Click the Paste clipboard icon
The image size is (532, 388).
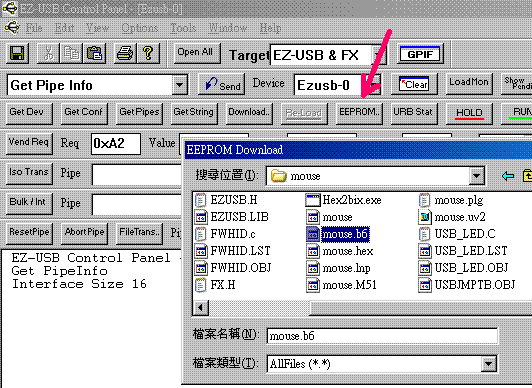click(x=95, y=53)
